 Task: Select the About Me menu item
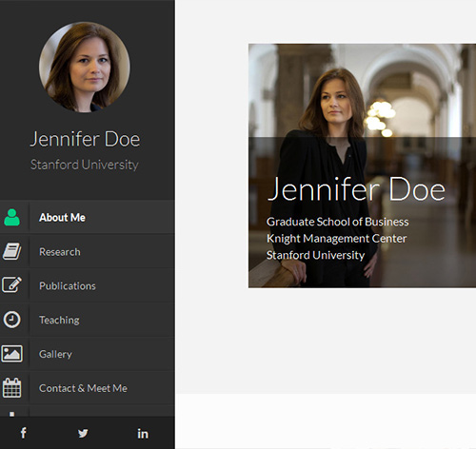tap(87, 217)
